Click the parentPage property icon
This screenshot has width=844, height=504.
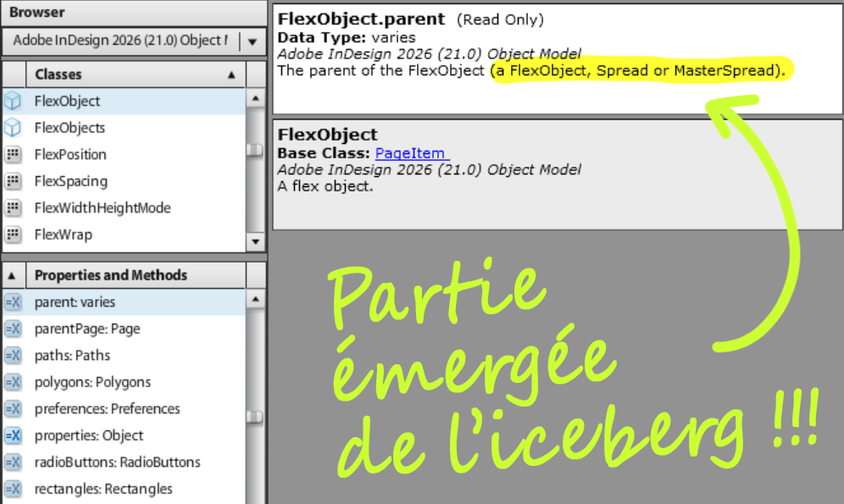13,329
